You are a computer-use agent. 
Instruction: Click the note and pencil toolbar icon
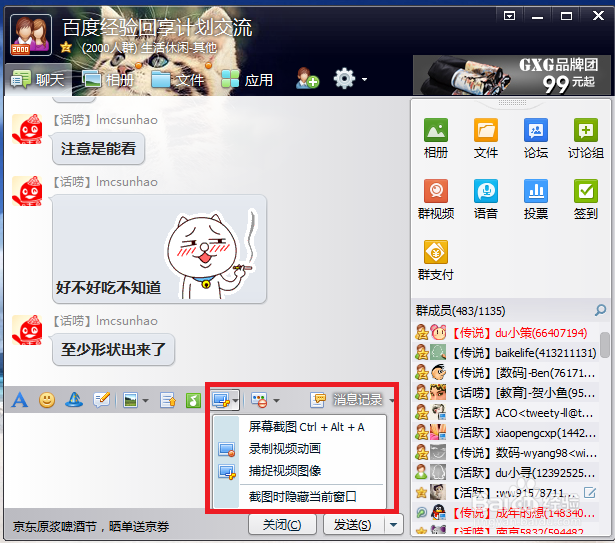[x=102, y=400]
